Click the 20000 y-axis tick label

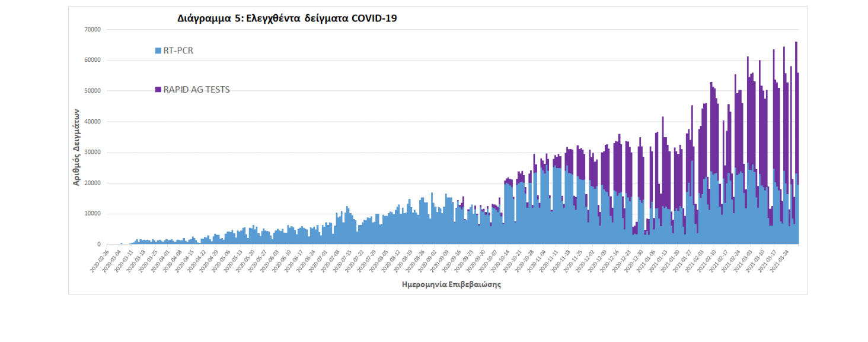coord(92,183)
